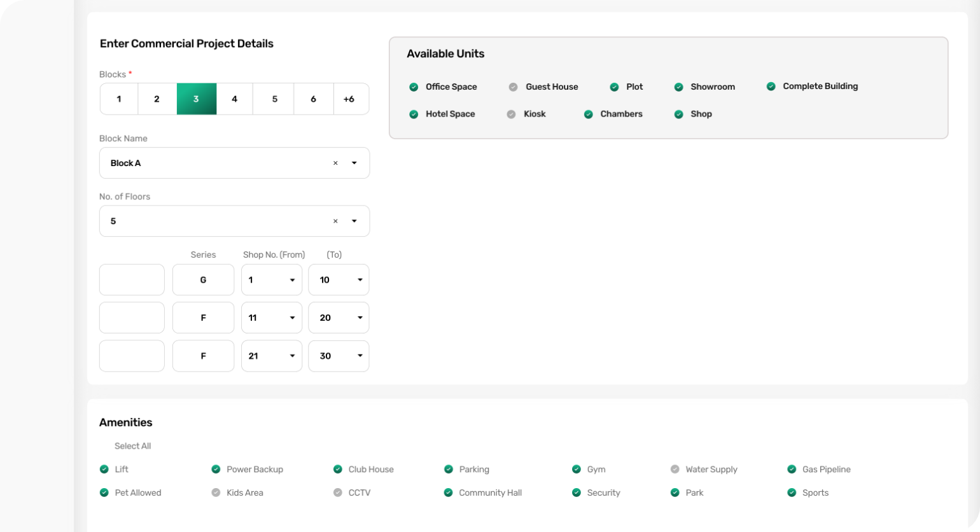Image resolution: width=980 pixels, height=532 pixels.
Task: Uncheck the Lift amenity
Action: point(104,470)
